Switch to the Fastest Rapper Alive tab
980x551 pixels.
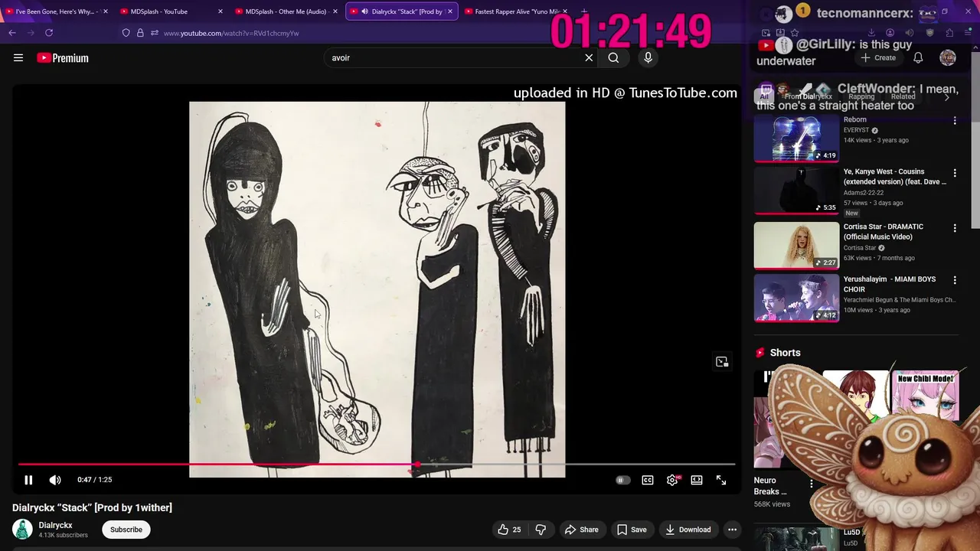pyautogui.click(x=516, y=11)
